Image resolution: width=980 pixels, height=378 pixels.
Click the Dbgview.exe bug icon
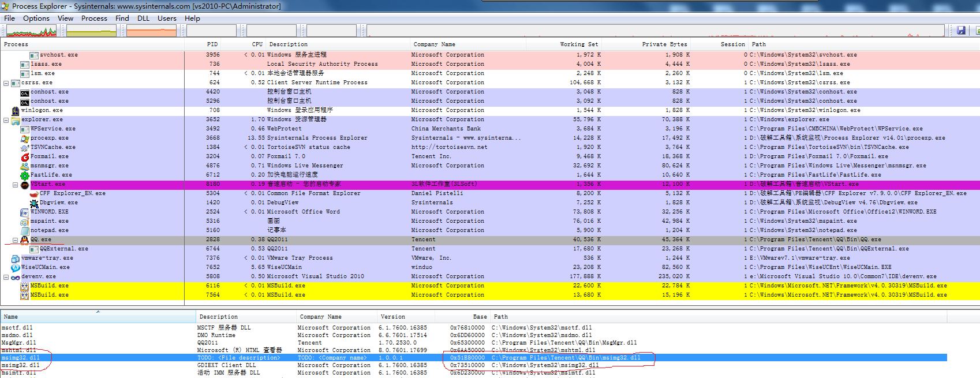click(34, 203)
